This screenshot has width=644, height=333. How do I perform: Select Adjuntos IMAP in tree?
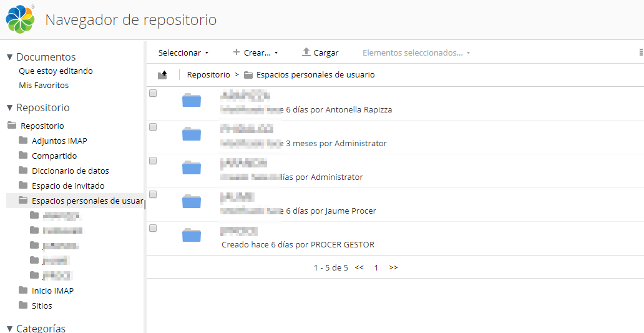pos(59,141)
